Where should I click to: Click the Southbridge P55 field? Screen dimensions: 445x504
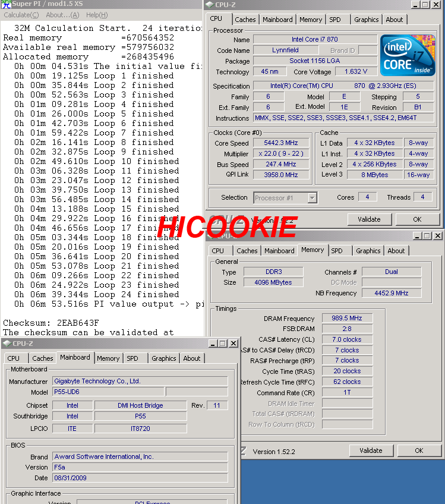(140, 416)
